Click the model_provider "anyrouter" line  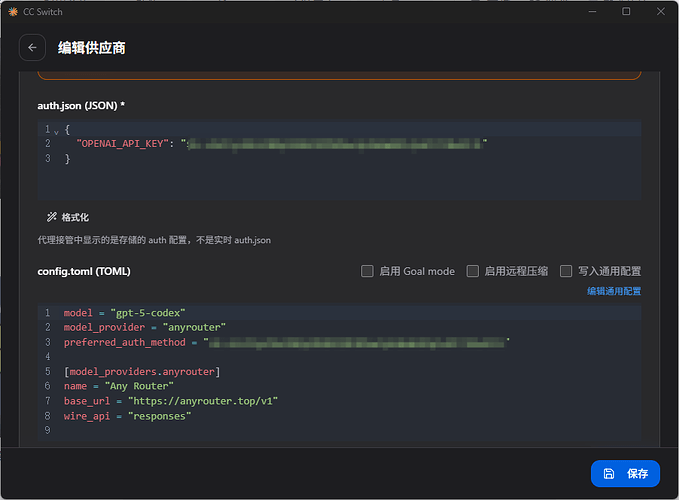(339, 327)
